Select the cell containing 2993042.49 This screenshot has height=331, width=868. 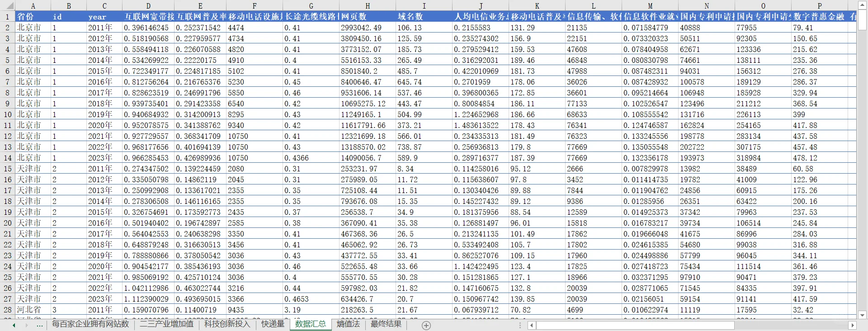[368, 28]
